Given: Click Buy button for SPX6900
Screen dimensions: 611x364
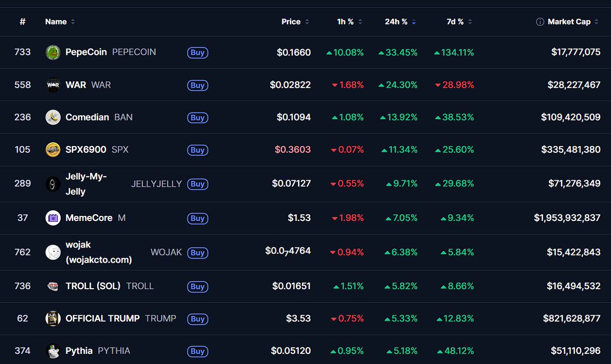Looking at the screenshot, I should pos(198,150).
